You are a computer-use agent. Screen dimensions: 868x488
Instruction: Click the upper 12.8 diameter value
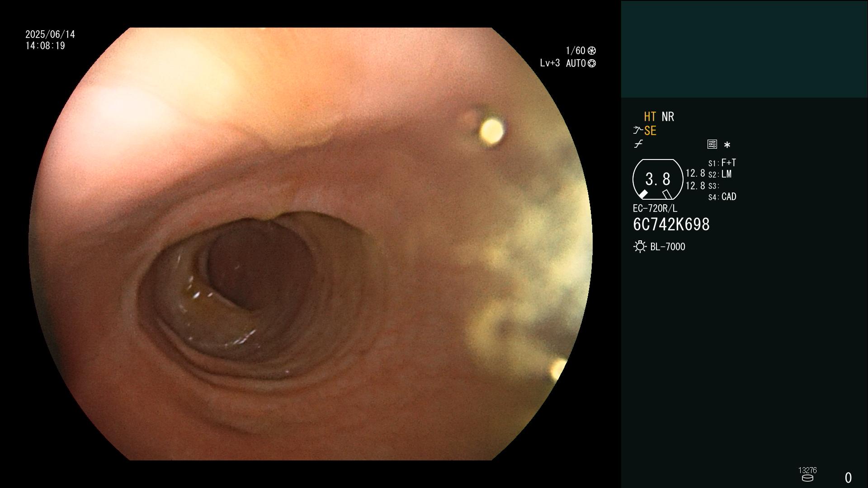[x=695, y=174]
